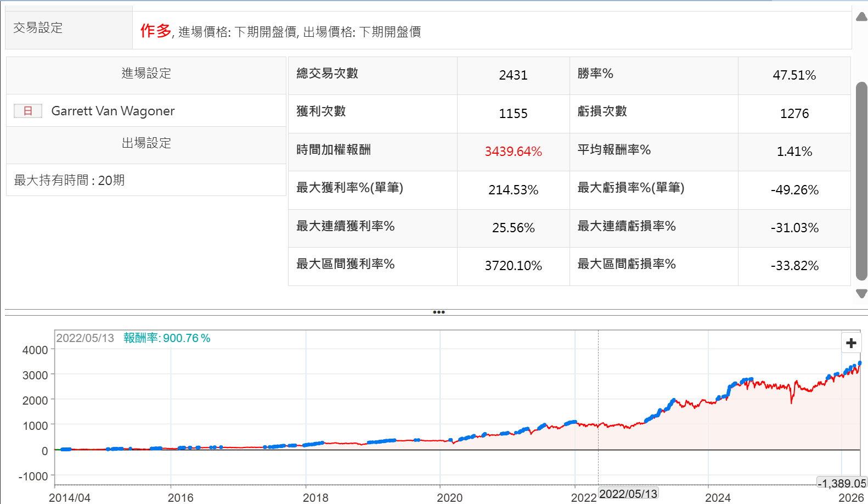
Task: Click the 2022/05/13 crosshair date label on axis
Action: click(628, 494)
